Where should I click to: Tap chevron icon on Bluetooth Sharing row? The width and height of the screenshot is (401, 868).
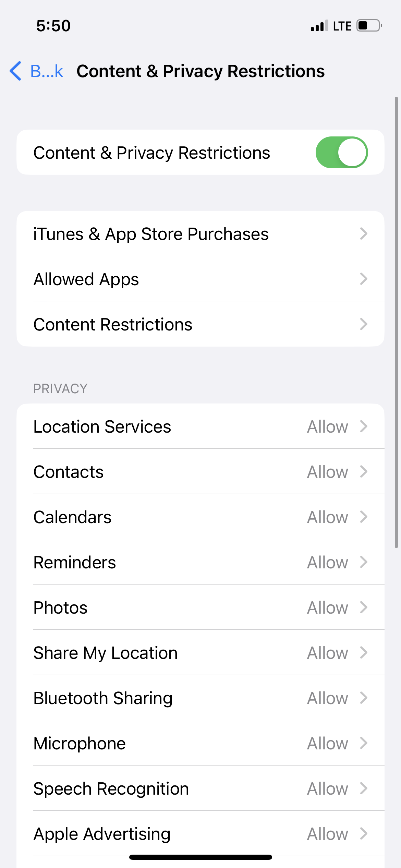click(364, 698)
